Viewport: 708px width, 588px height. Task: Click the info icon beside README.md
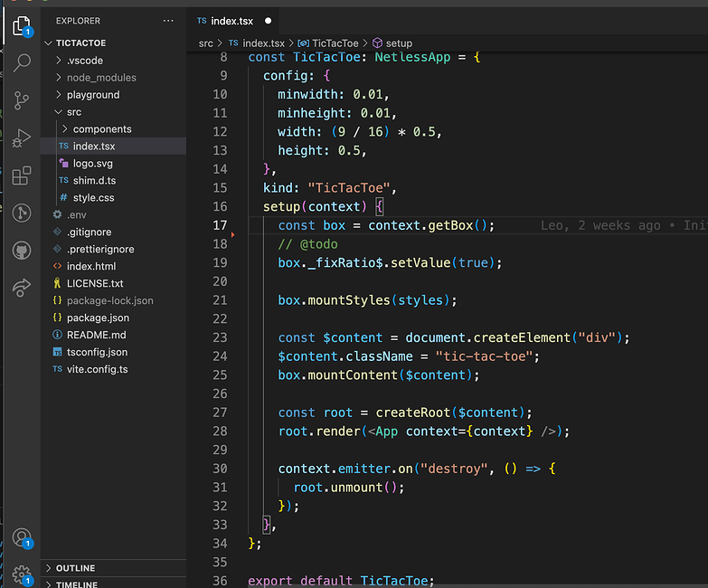(57, 335)
